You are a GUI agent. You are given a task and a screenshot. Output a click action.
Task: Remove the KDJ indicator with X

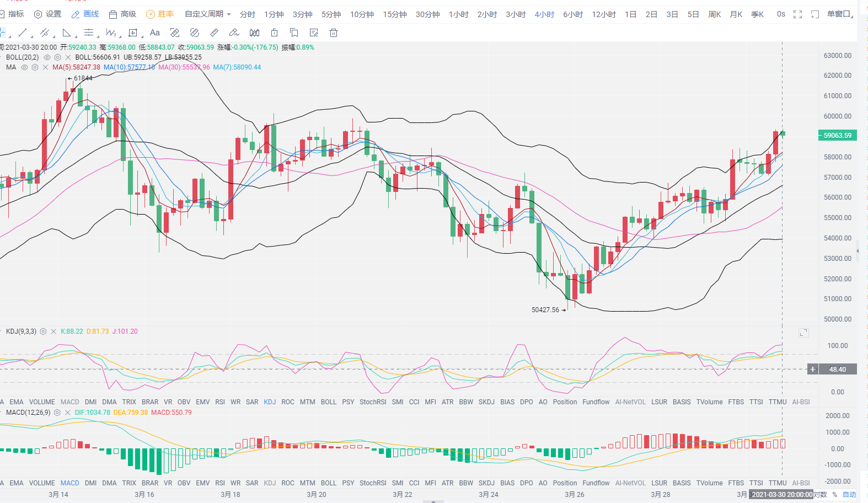point(53,331)
